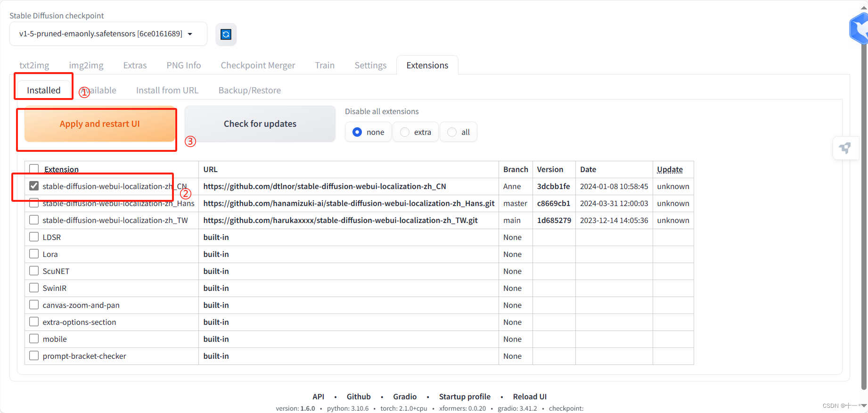This screenshot has width=868, height=413.
Task: Click version cell 3dcbb1fe
Action: point(554,186)
